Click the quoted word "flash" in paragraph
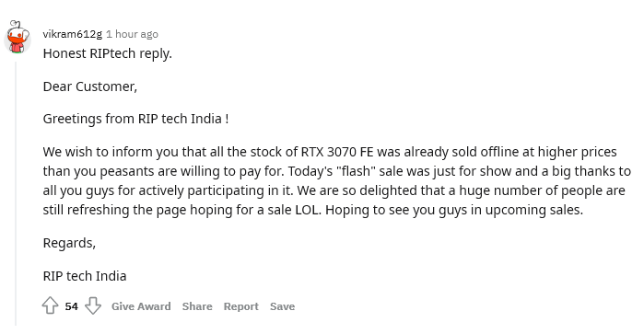The height and width of the screenshot is (334, 644). (357, 171)
